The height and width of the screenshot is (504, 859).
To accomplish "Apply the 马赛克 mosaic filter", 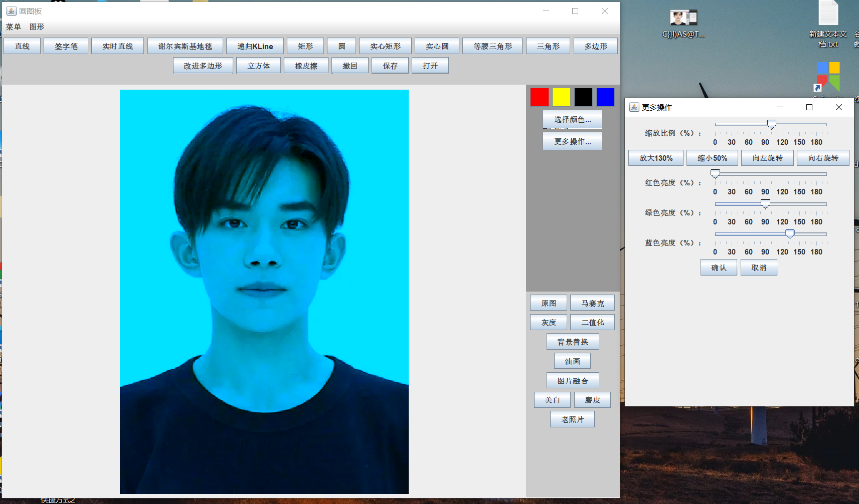I will tap(593, 303).
